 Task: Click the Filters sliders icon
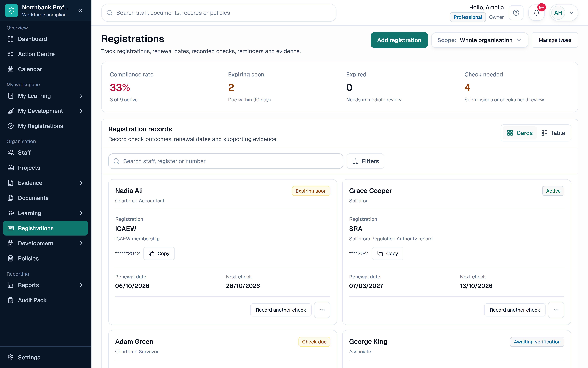(x=355, y=161)
